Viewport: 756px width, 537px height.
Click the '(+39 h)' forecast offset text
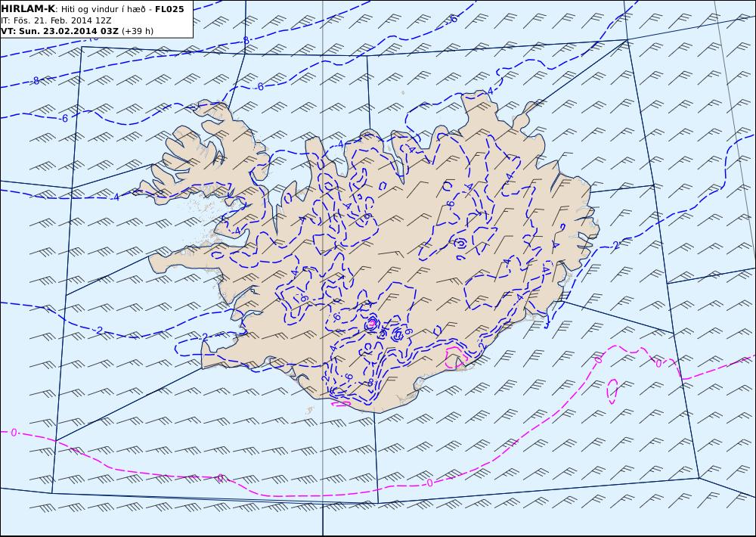[x=138, y=31]
